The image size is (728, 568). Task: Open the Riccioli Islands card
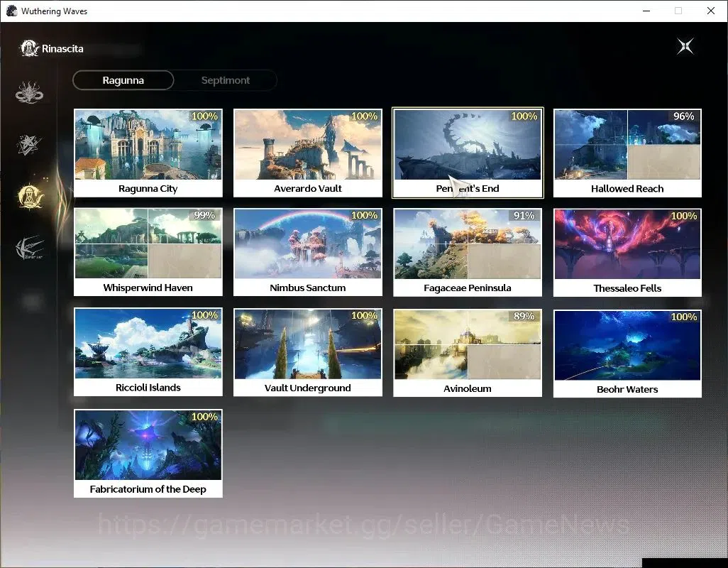[x=148, y=351]
